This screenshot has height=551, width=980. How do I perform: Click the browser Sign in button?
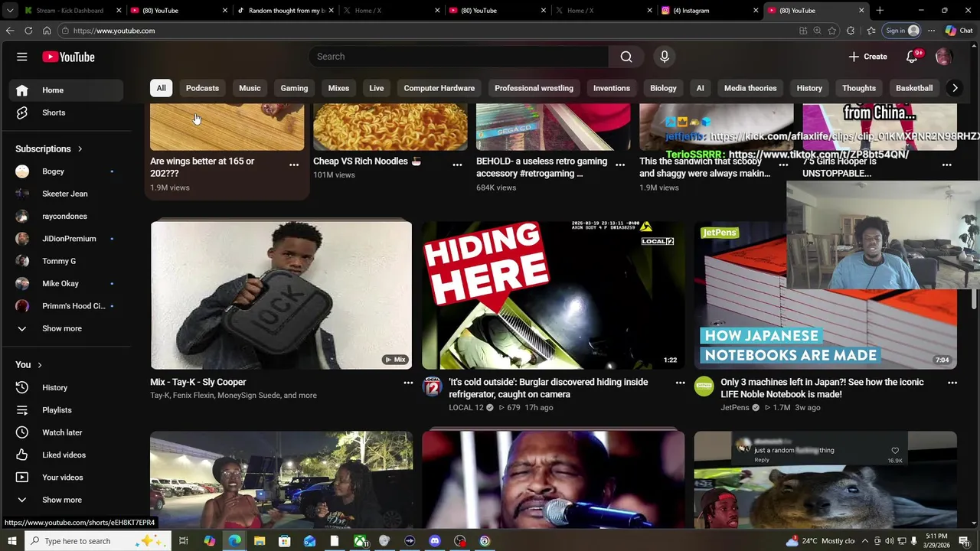(x=902, y=31)
